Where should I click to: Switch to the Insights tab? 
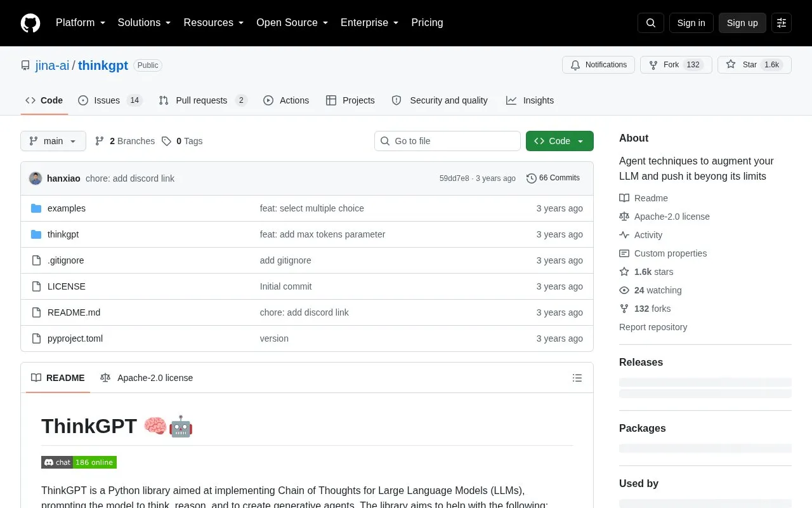click(x=530, y=100)
